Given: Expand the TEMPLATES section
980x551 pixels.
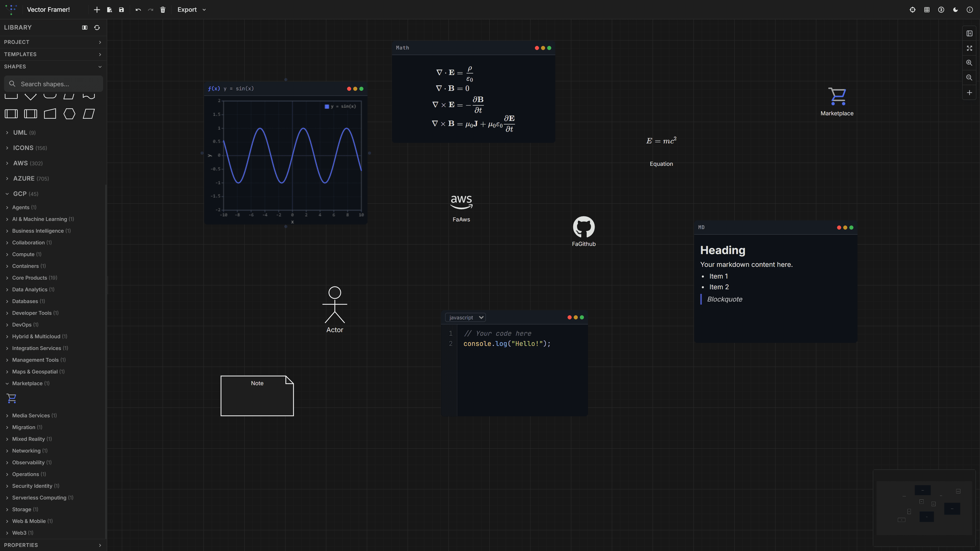Looking at the screenshot, I should click(53, 54).
